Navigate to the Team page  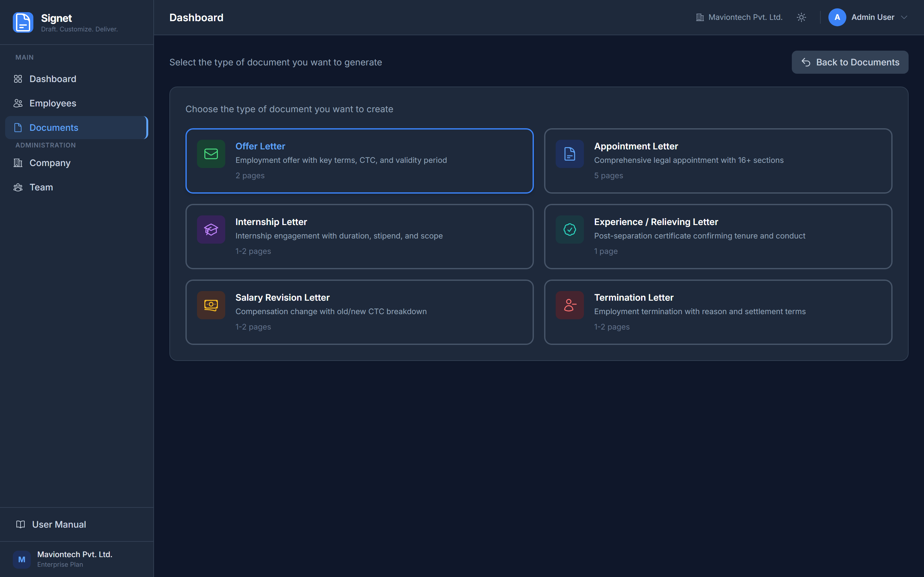(41, 188)
